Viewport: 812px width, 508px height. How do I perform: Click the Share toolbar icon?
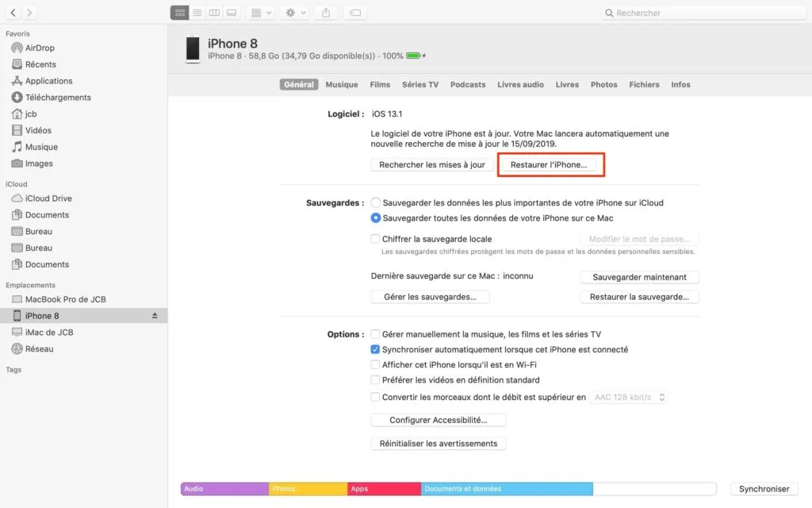[326, 13]
